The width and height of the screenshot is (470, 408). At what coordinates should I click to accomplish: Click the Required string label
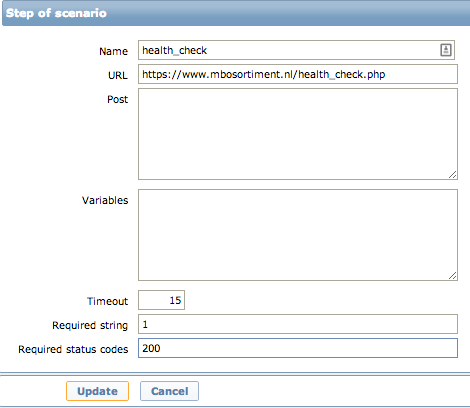(90, 325)
